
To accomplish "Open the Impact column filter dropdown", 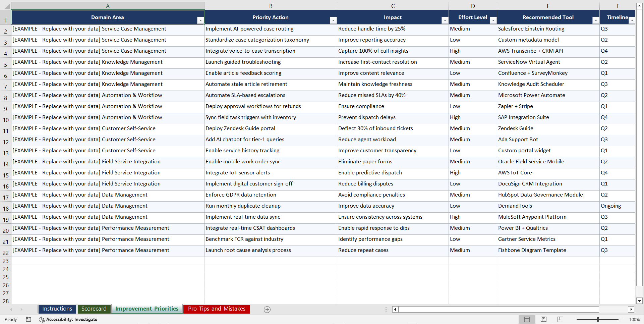I will pyautogui.click(x=445, y=20).
